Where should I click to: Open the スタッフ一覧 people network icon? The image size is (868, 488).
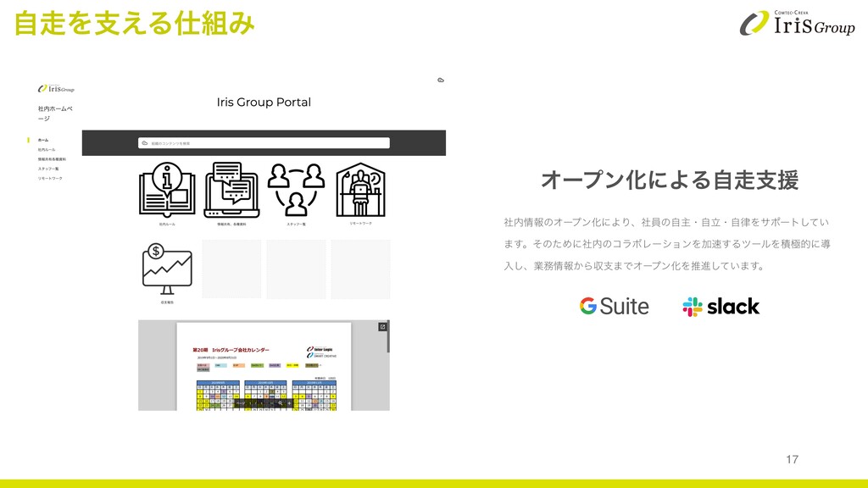[296, 189]
